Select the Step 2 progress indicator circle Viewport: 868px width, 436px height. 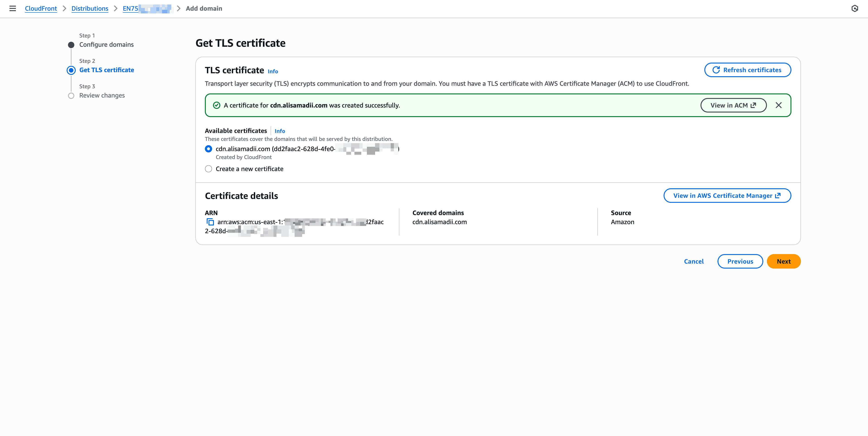pos(71,70)
